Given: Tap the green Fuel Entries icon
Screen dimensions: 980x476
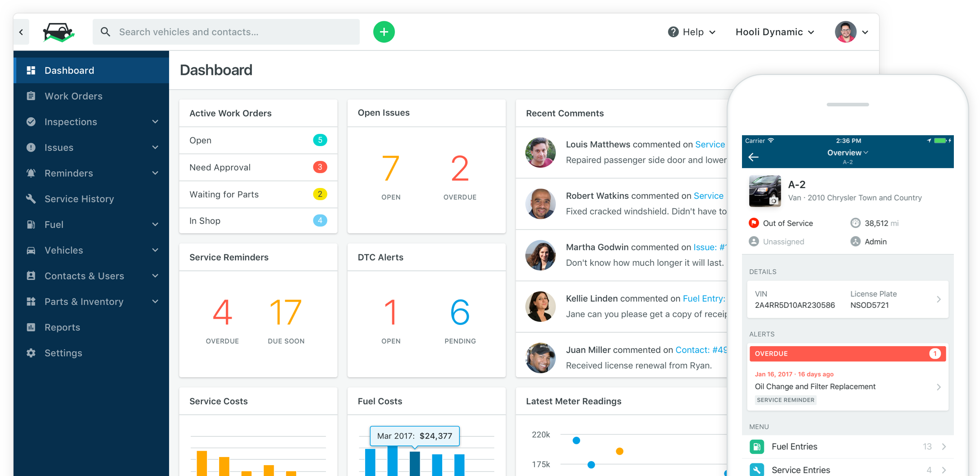Looking at the screenshot, I should [x=757, y=447].
